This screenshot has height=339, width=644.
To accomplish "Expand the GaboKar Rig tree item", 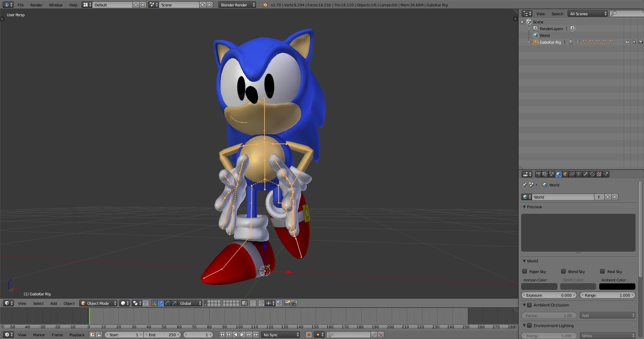I will 529,42.
